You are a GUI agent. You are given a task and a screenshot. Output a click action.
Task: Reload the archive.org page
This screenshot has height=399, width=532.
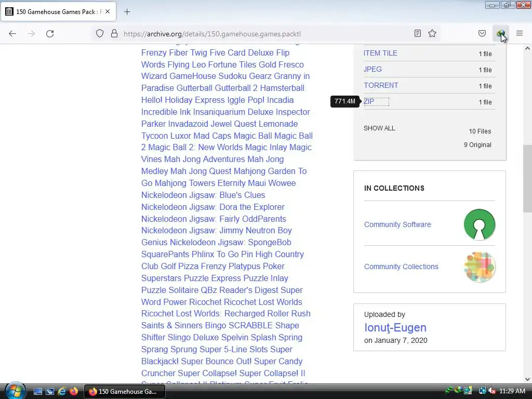(50, 34)
